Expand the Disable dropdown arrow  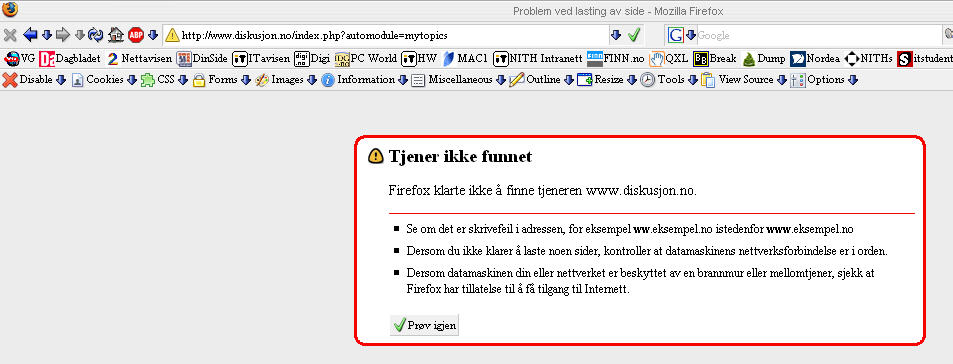click(x=60, y=80)
